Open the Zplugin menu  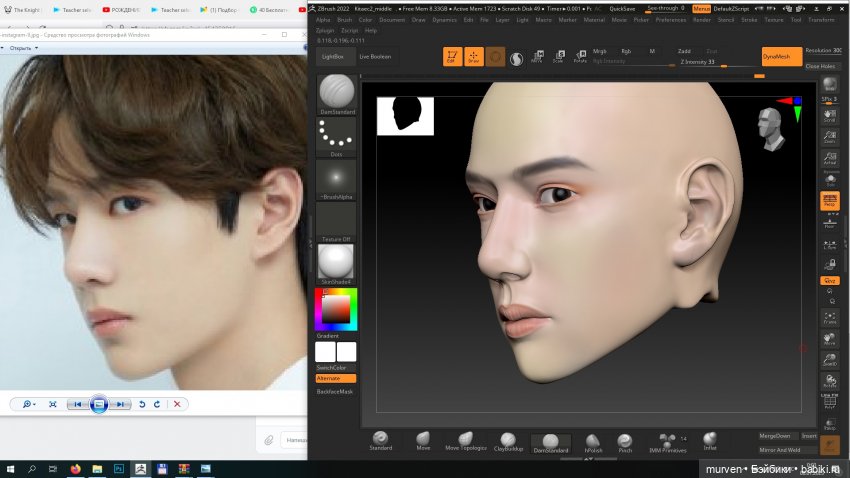coord(325,31)
